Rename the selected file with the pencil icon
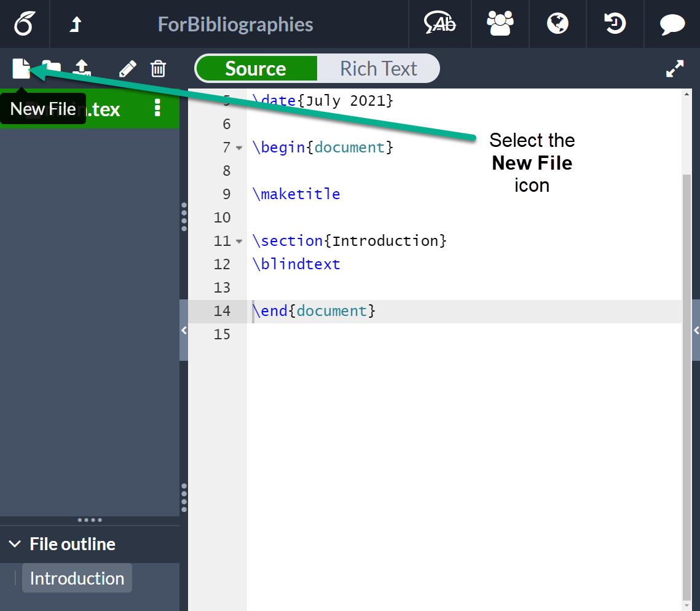 [x=127, y=69]
